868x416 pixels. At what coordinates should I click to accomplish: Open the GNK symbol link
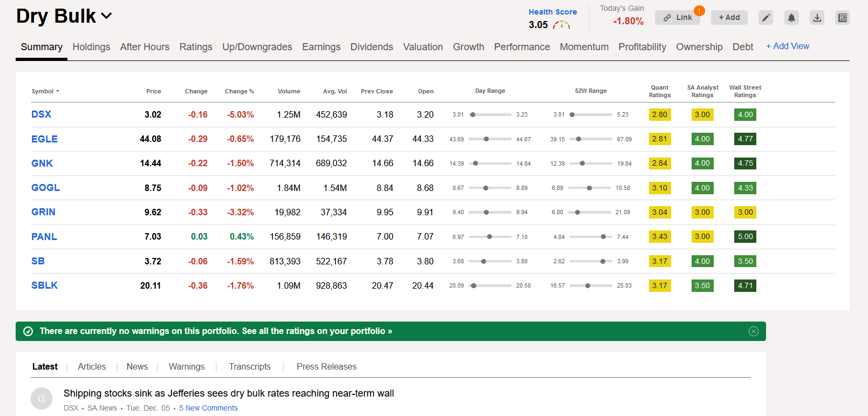coord(42,163)
